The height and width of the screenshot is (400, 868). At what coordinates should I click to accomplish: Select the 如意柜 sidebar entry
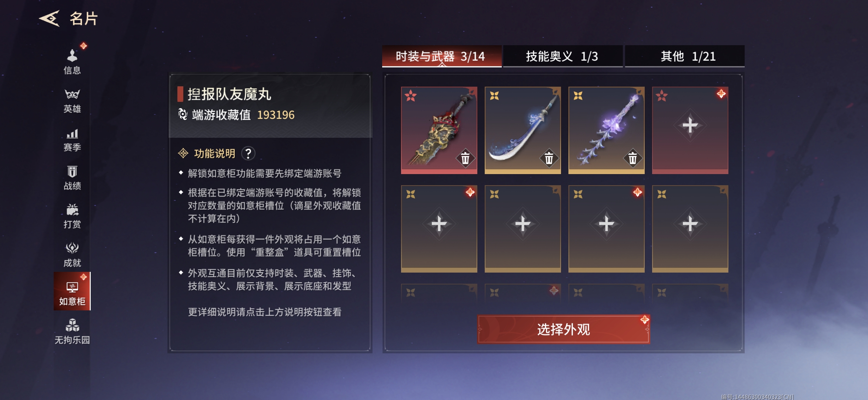click(x=72, y=291)
